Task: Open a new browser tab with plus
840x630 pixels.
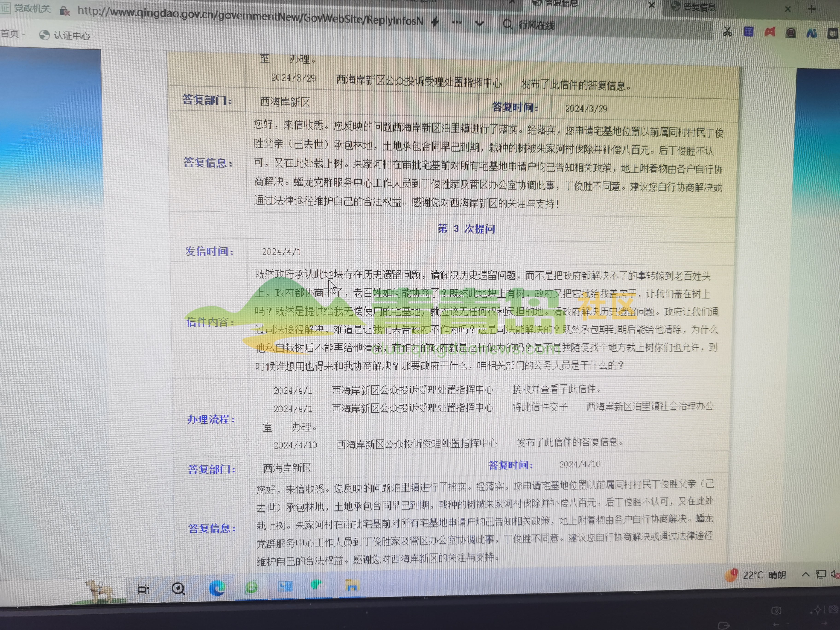Action: click(811, 9)
